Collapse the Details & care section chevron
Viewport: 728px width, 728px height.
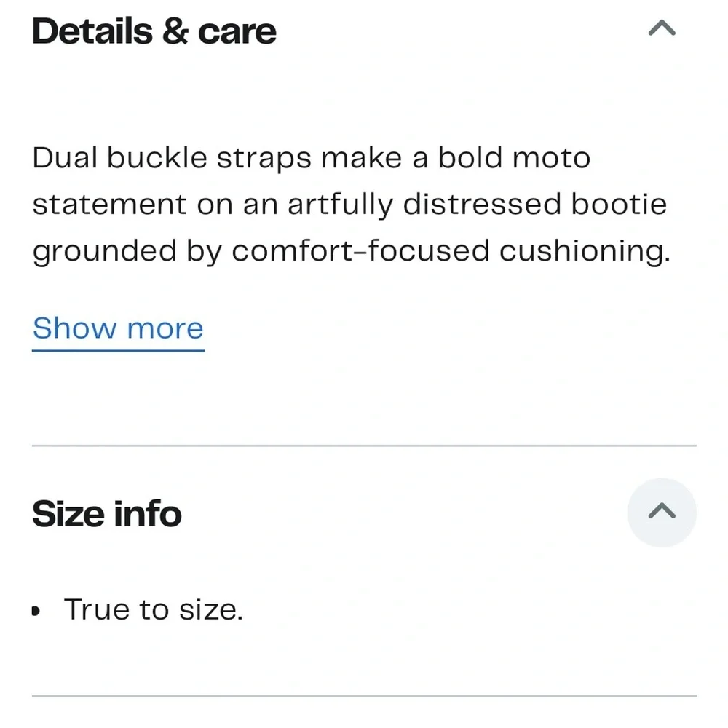(662, 28)
